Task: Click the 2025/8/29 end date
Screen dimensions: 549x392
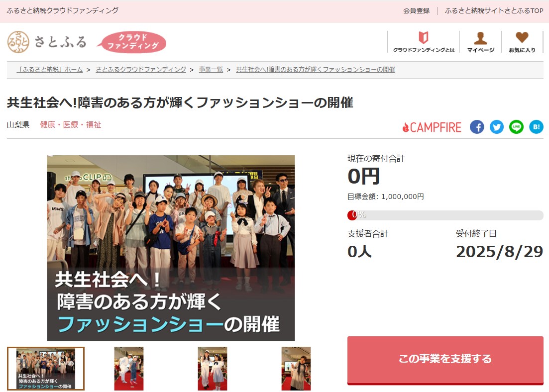Action: (x=499, y=252)
